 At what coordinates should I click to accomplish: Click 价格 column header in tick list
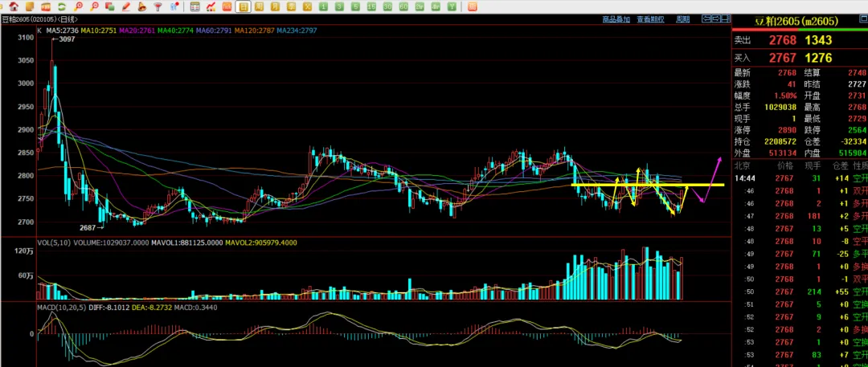pyautogui.click(x=785, y=165)
